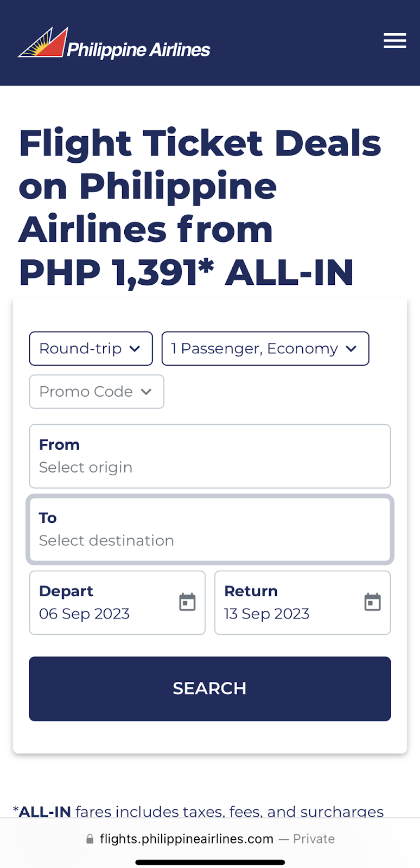Screen dimensions: 420x868
Task: Open the Round-trip trip type dropdown
Action: 91,348
